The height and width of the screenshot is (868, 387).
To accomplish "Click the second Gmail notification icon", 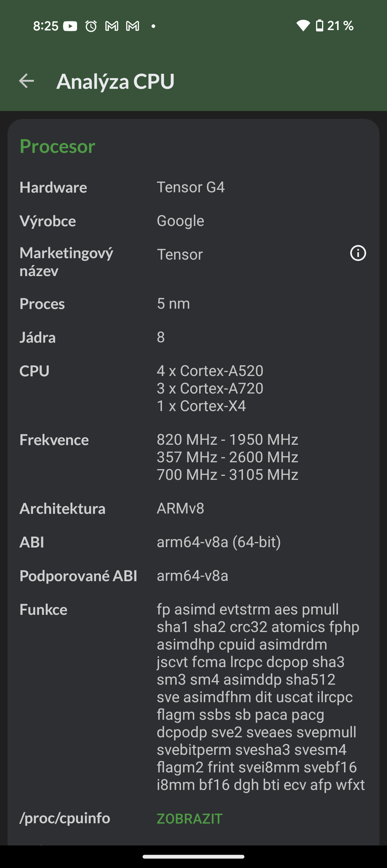I will pos(132,25).
